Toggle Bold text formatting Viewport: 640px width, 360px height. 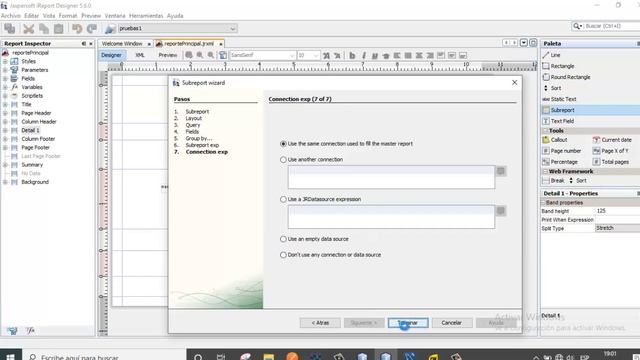(352, 56)
